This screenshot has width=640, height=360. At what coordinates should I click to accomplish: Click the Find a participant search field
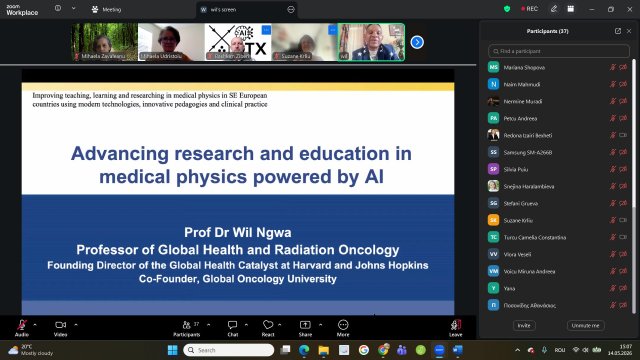click(558, 51)
